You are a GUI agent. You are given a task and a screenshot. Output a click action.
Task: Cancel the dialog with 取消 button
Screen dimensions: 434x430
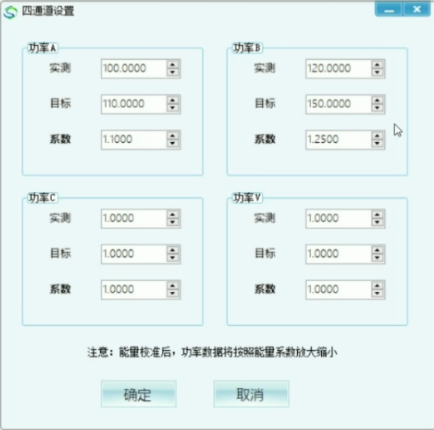(x=251, y=394)
